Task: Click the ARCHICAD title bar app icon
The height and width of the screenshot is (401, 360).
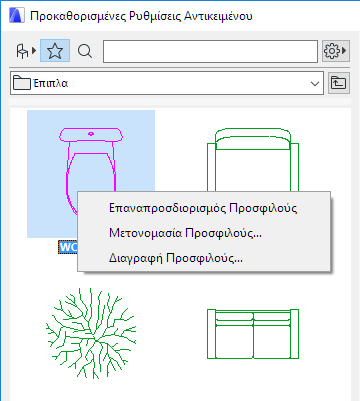Action: click(x=17, y=16)
